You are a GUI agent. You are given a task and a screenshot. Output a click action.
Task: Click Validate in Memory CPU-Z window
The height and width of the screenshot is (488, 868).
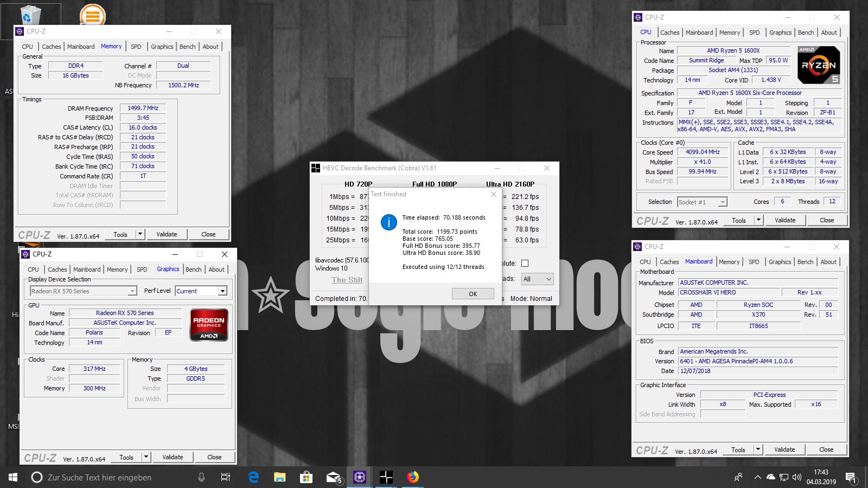click(x=167, y=234)
